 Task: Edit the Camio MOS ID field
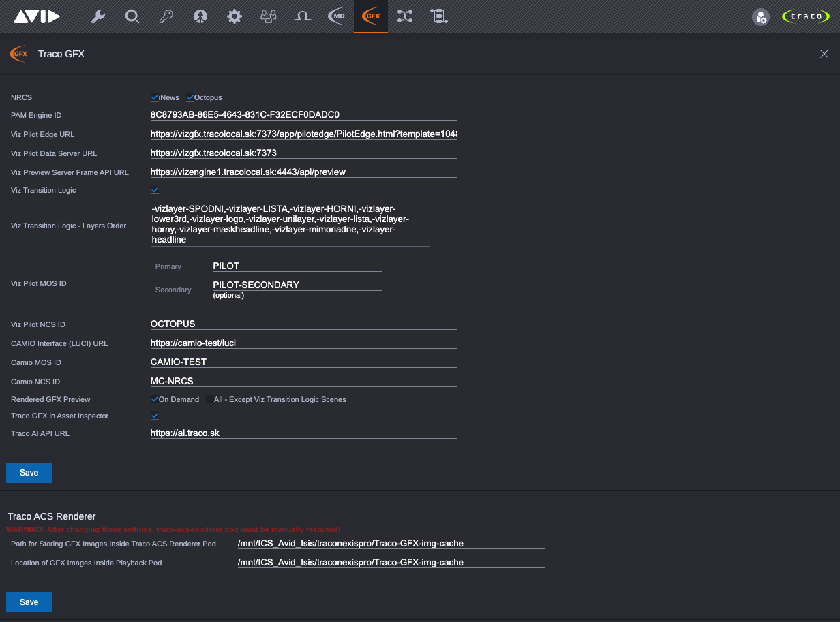(303, 362)
